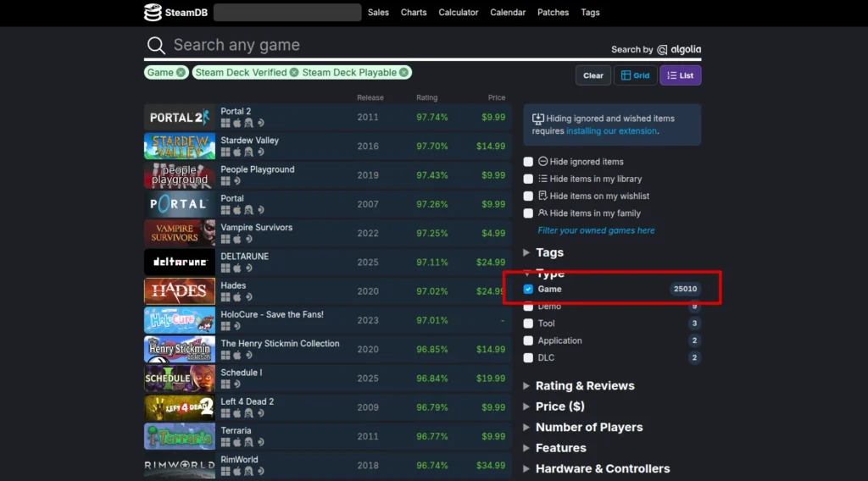Sort by Release column header

click(x=370, y=97)
